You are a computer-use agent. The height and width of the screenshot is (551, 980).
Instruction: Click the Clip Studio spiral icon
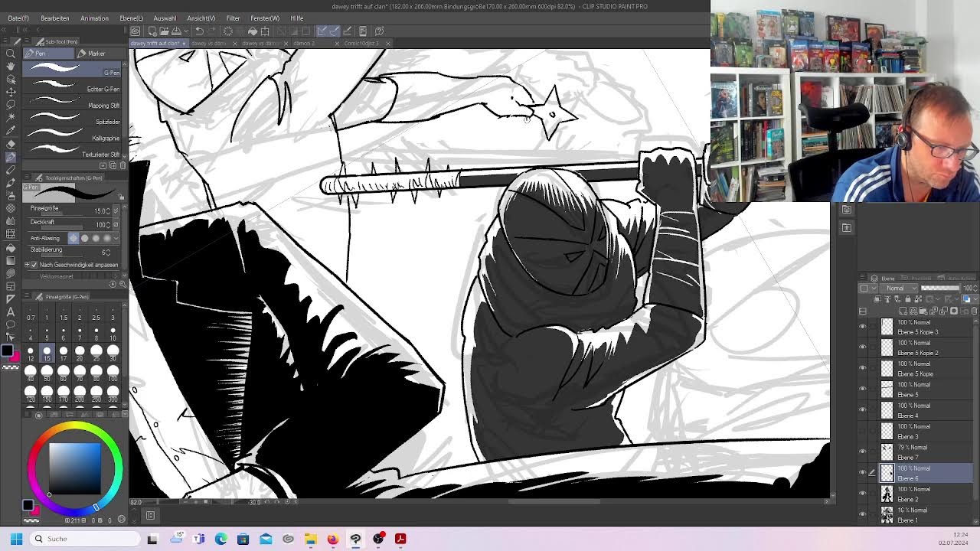[x=135, y=31]
